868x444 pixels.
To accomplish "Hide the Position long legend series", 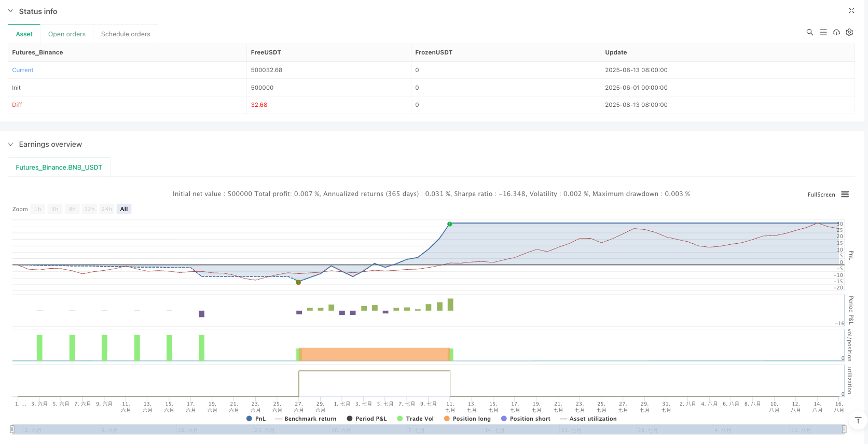I will 467,419.
